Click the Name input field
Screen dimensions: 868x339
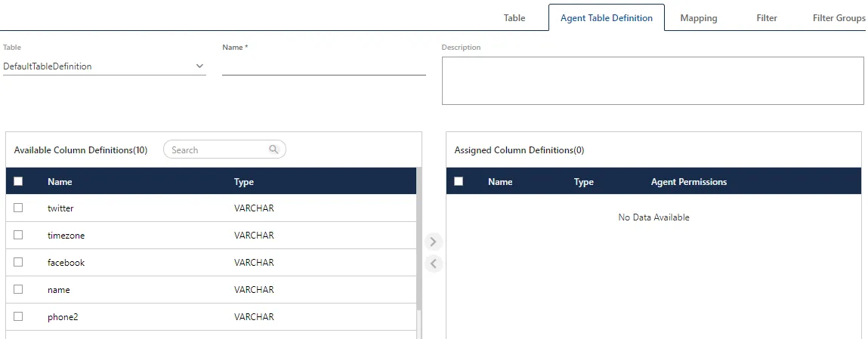(x=324, y=66)
